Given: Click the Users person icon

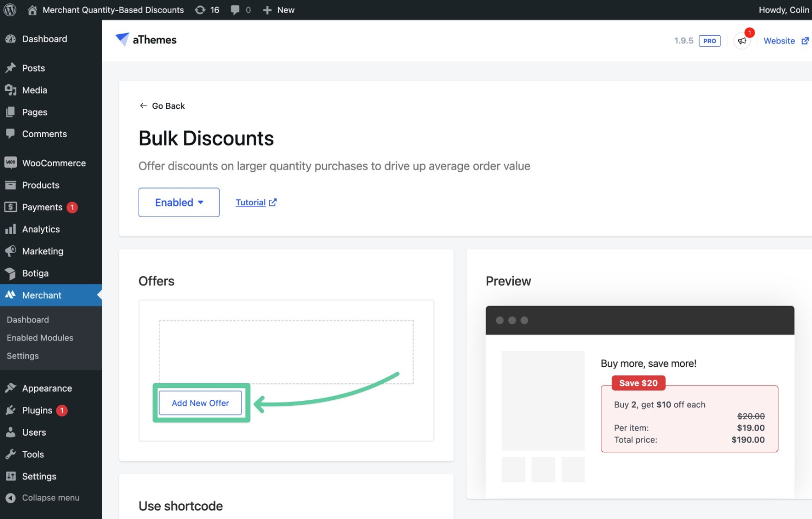Looking at the screenshot, I should coord(10,432).
